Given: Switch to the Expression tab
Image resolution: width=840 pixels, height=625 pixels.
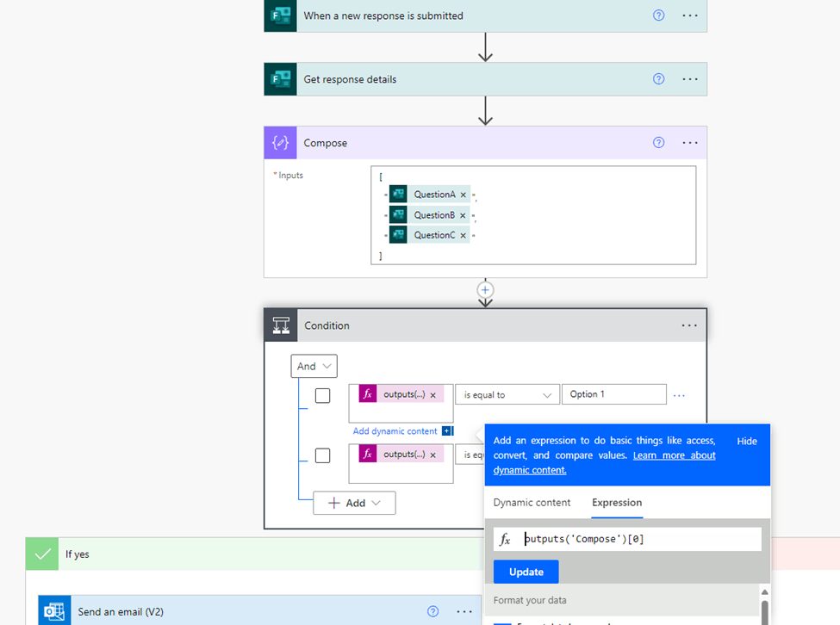Looking at the screenshot, I should (x=617, y=503).
